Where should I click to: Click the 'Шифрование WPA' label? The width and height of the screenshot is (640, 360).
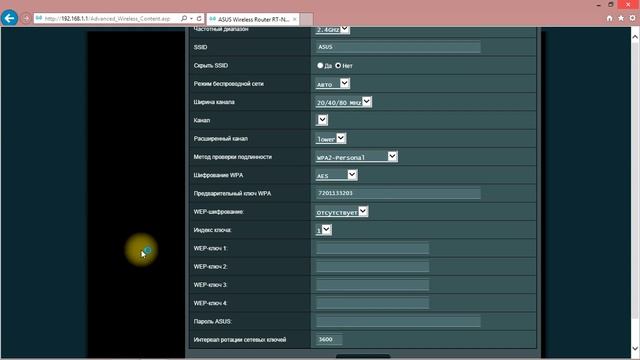pyautogui.click(x=218, y=175)
